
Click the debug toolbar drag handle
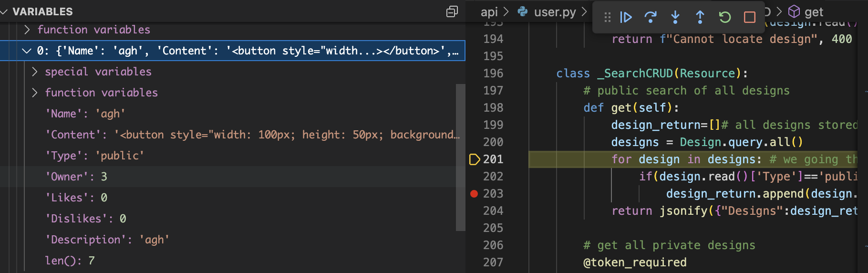(607, 18)
